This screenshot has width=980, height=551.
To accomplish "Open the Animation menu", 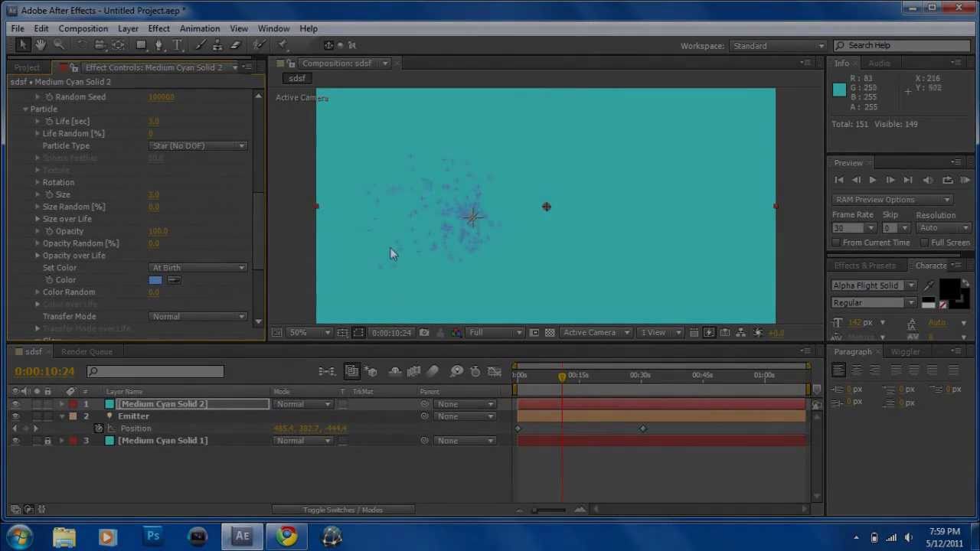I will [x=199, y=29].
